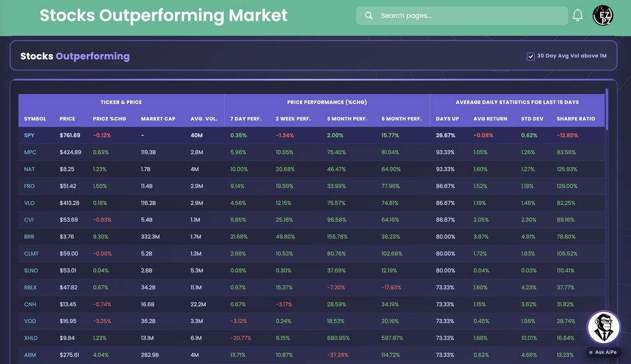Open the CLMT ticker link

tap(31, 254)
